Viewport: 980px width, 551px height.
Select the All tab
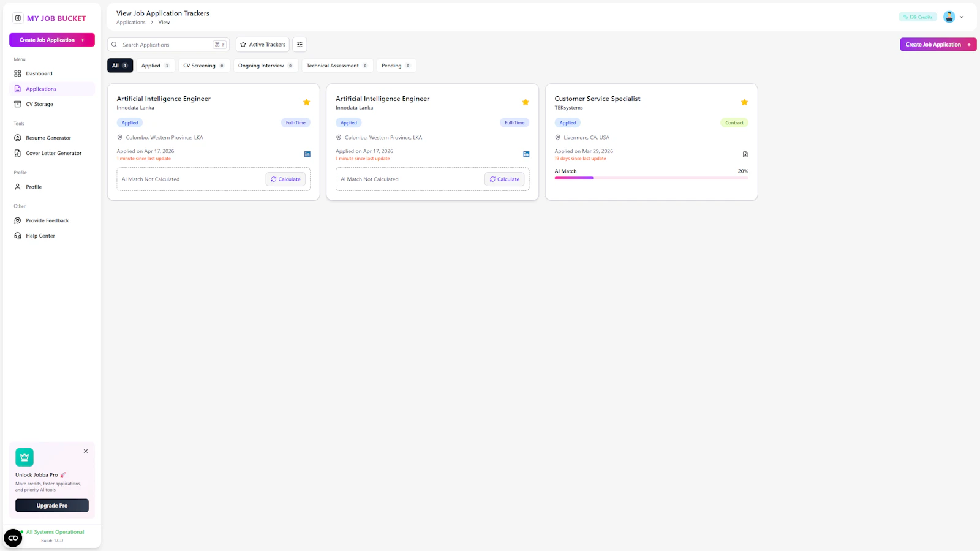pos(120,66)
